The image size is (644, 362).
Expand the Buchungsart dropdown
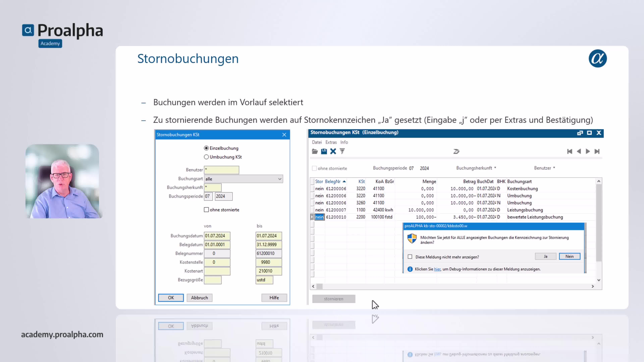[280, 179]
